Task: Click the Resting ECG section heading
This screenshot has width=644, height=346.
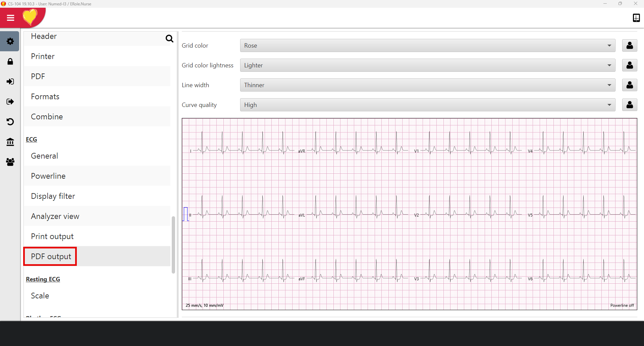Action: (43, 279)
